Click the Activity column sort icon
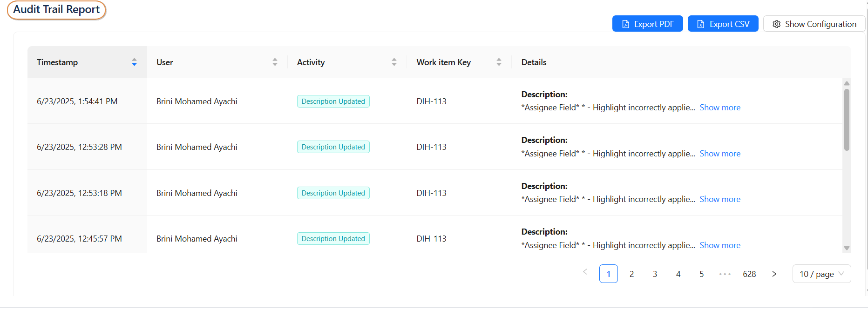This screenshot has height=310, width=868. 394,62
